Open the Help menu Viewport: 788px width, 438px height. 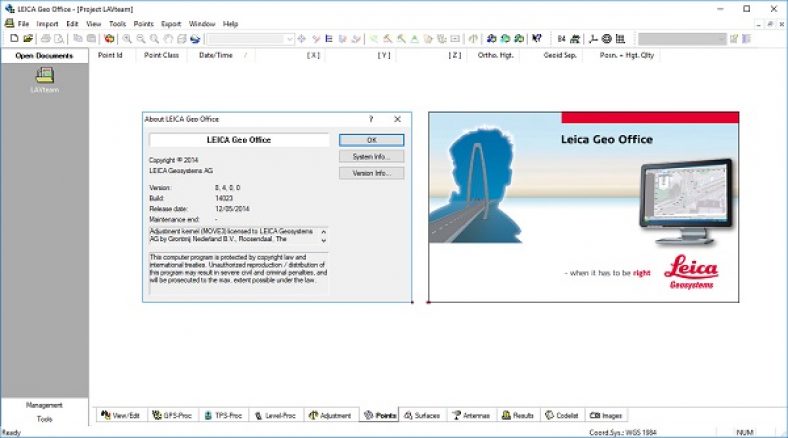click(230, 24)
